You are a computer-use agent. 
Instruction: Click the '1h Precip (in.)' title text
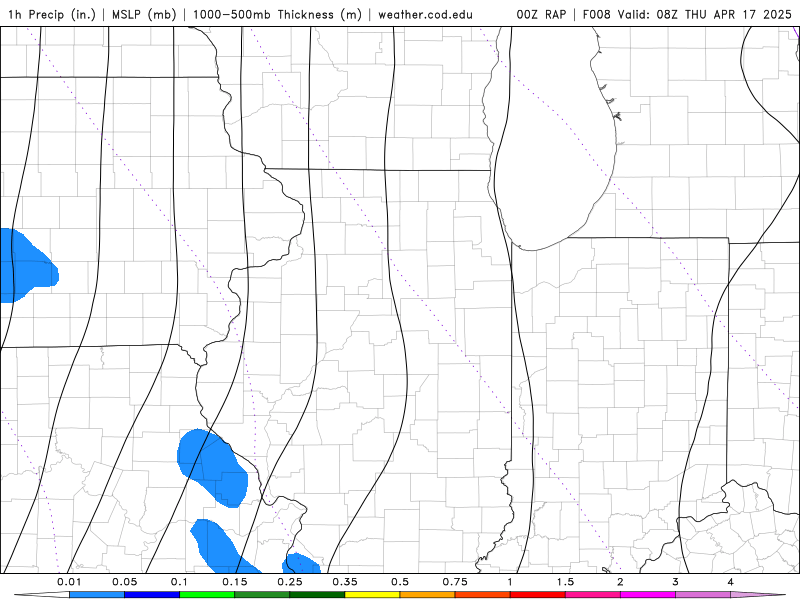pyautogui.click(x=52, y=14)
